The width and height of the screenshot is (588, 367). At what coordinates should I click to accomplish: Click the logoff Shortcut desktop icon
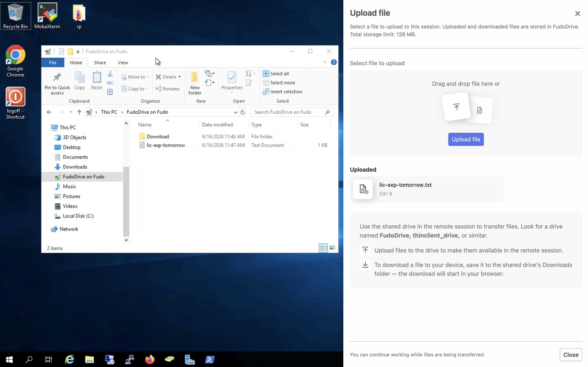point(15,103)
